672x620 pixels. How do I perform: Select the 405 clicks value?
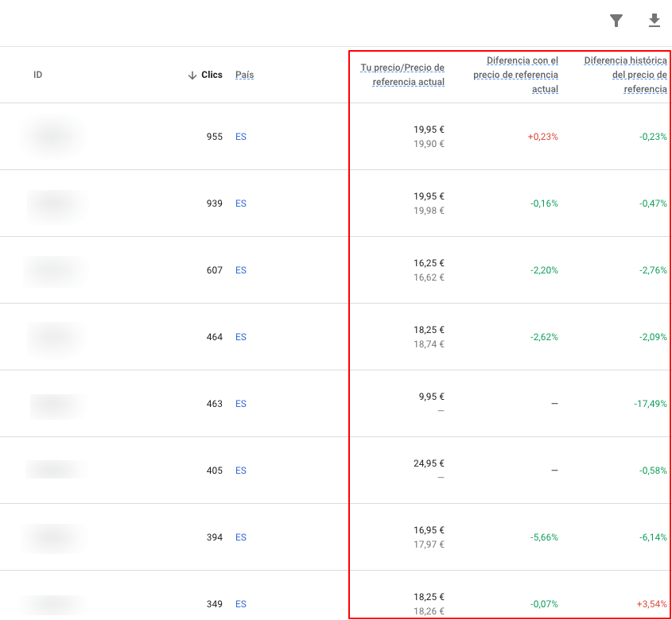pyautogui.click(x=214, y=471)
